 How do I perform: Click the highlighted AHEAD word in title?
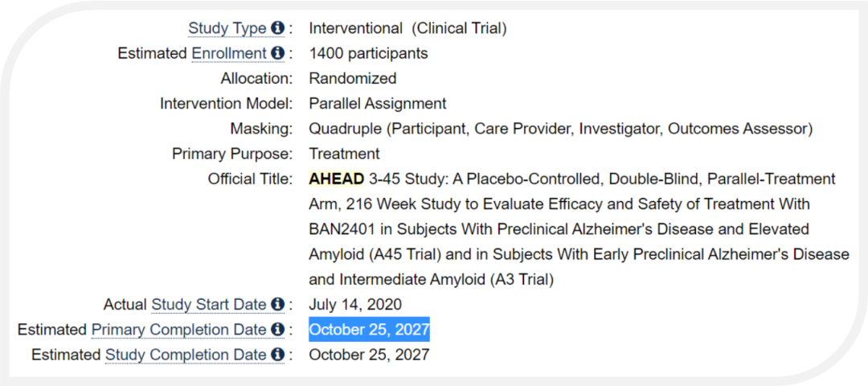pyautogui.click(x=337, y=179)
